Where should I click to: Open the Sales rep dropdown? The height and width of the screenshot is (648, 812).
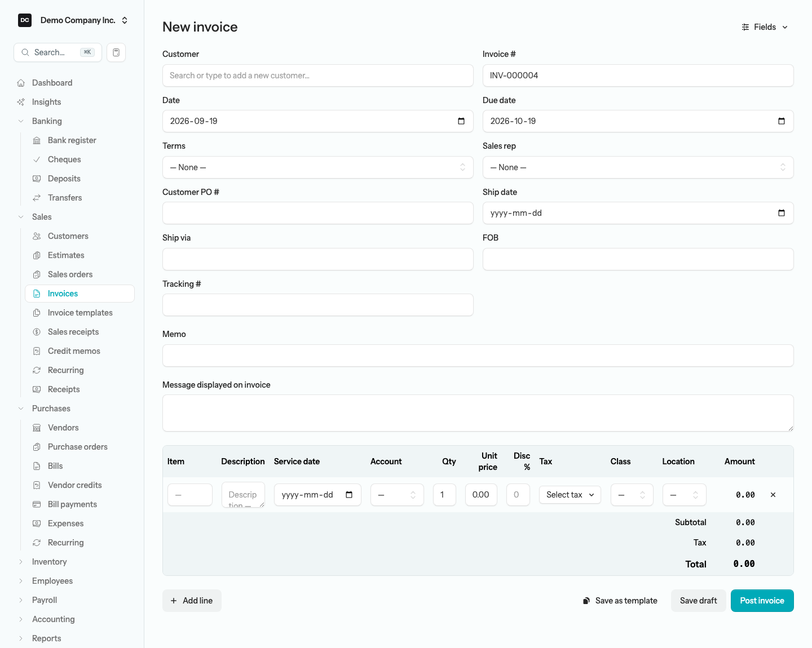(x=638, y=167)
